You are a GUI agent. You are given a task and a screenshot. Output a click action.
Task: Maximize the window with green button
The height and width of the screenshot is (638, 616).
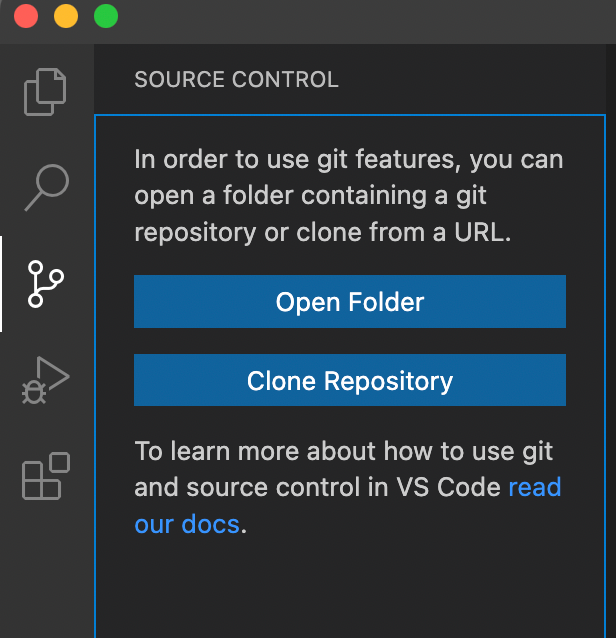point(106,16)
